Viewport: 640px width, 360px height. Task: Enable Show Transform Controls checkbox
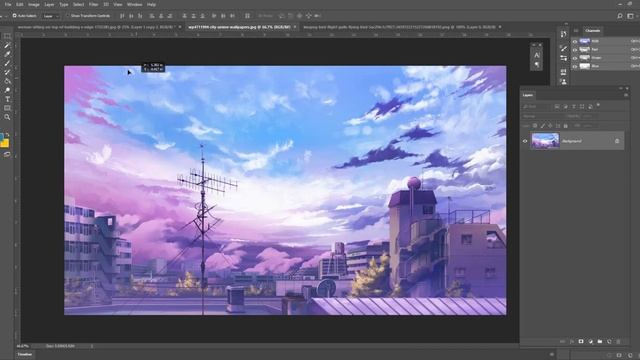[x=67, y=16]
